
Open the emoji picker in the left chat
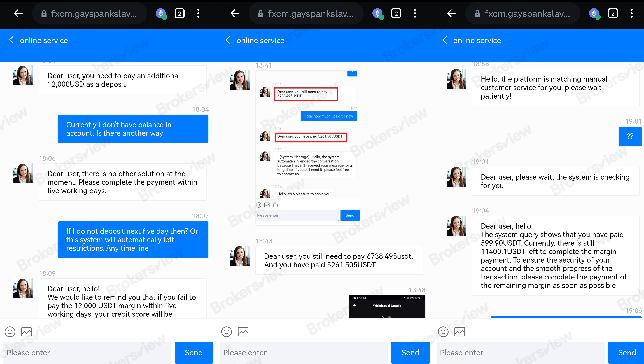(10, 332)
